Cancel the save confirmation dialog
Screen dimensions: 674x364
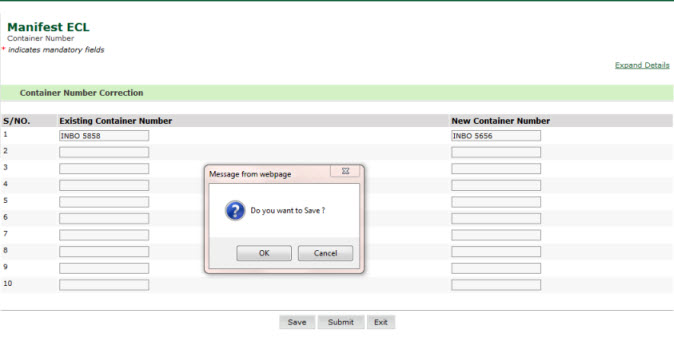coord(325,253)
